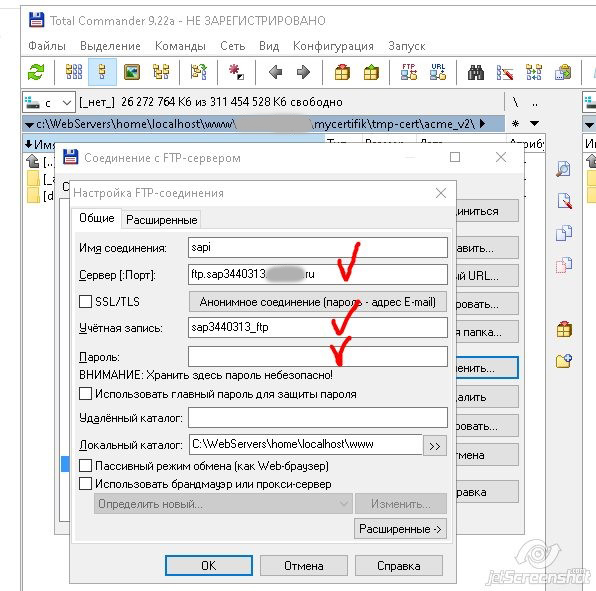This screenshot has width=596, height=591.
Task: Click the new folder icon in side bar
Action: [x=564, y=360]
